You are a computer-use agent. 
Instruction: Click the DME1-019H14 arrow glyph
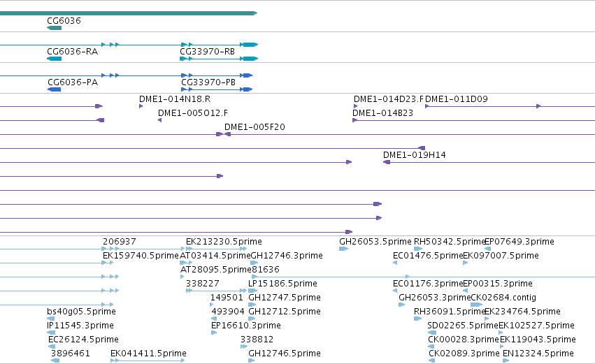(x=387, y=162)
